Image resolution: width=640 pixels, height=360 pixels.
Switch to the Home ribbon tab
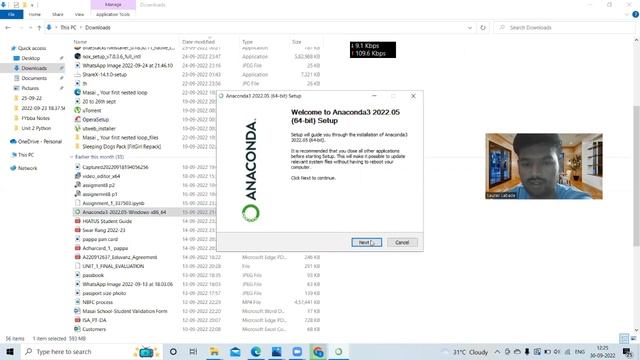click(35, 14)
